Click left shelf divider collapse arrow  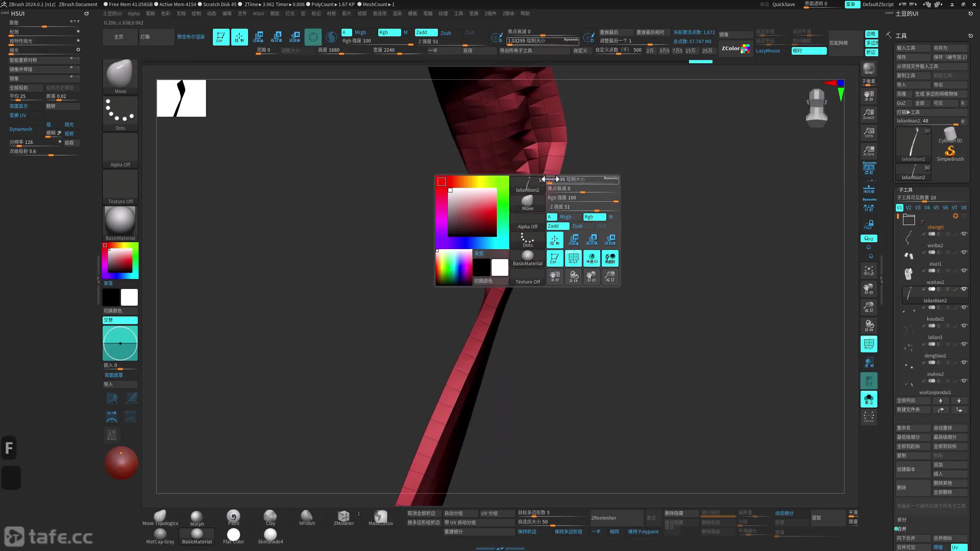[98, 280]
